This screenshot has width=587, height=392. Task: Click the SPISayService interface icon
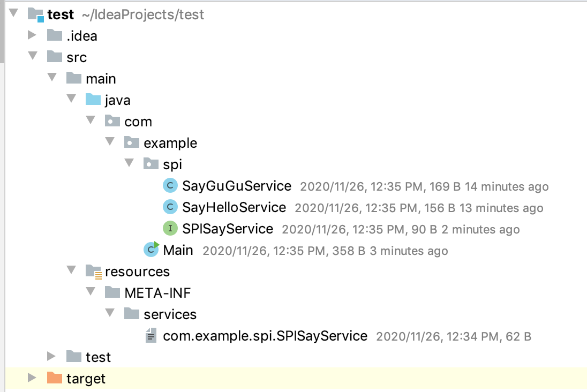coord(170,229)
